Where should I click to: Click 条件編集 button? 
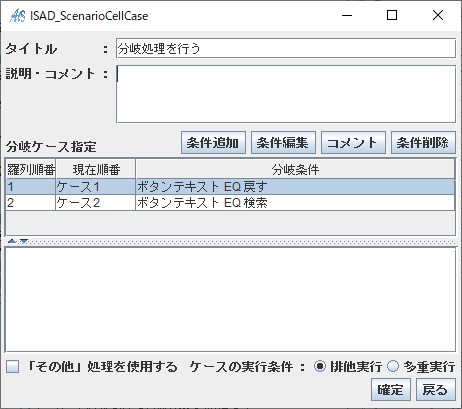[283, 143]
